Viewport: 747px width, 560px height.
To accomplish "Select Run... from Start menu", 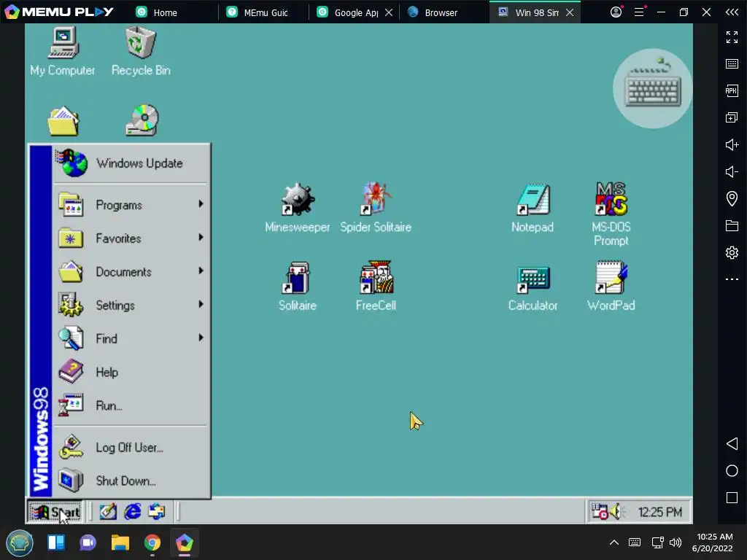I will pyautogui.click(x=130, y=405).
